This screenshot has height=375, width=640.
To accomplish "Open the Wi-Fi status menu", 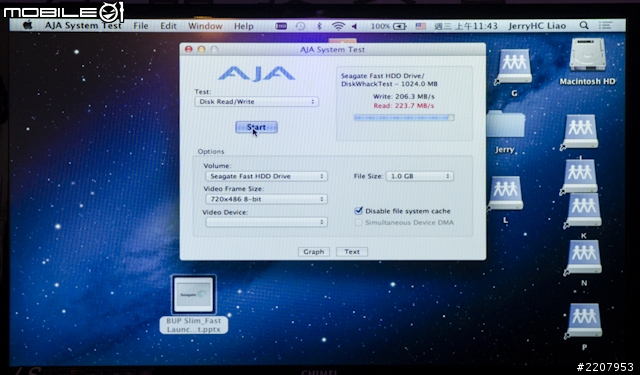I will (x=338, y=26).
